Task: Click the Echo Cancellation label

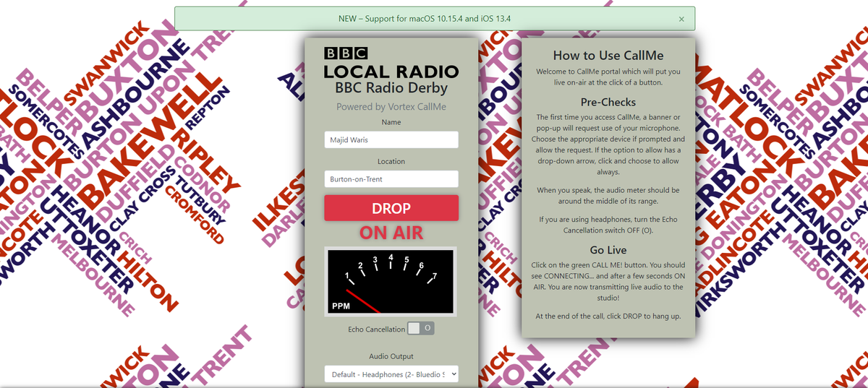Action: click(376, 329)
